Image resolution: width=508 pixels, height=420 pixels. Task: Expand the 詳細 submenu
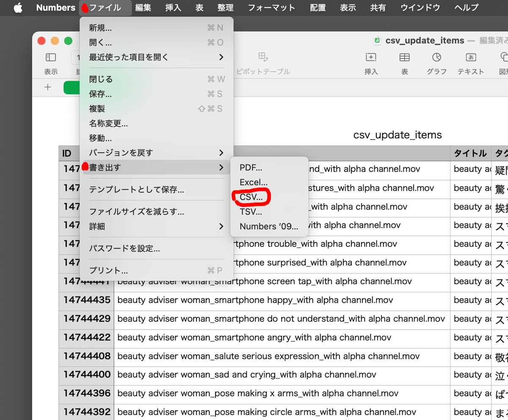(x=98, y=226)
